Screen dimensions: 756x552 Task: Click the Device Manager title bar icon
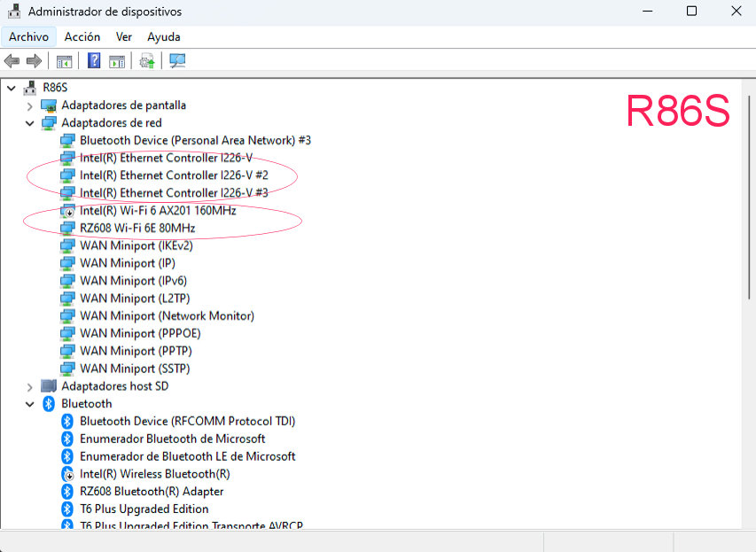[x=14, y=12]
